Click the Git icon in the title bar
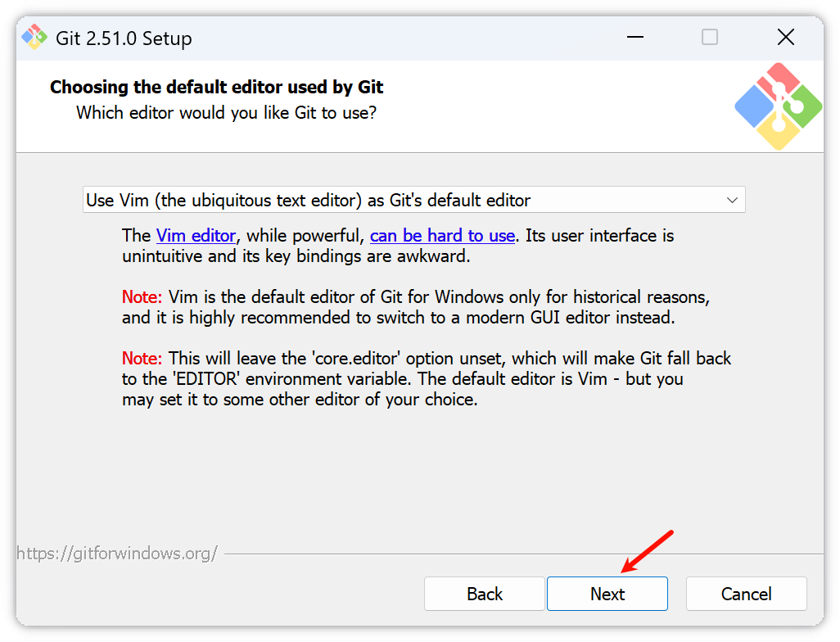 (34, 38)
